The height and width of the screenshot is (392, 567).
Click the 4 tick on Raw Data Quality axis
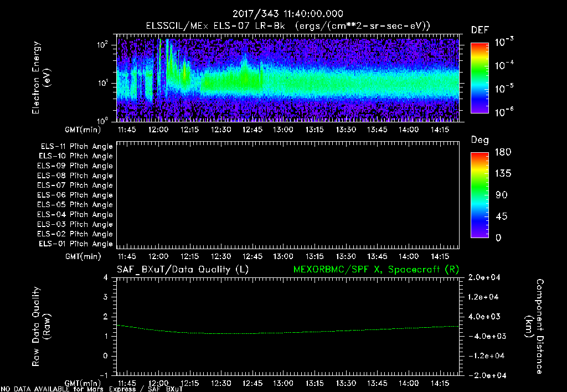(106, 277)
